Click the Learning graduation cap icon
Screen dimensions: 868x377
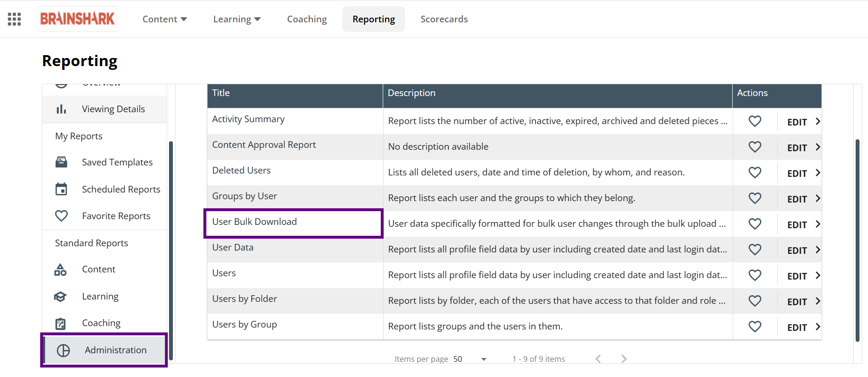click(x=60, y=297)
